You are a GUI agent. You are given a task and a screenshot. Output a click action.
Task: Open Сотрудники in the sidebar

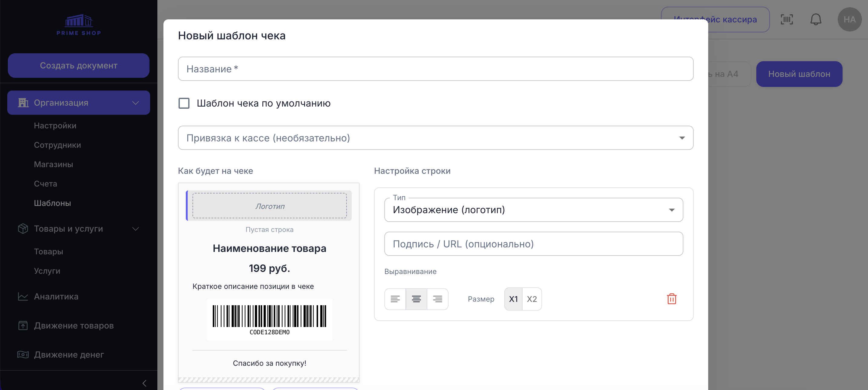point(58,145)
